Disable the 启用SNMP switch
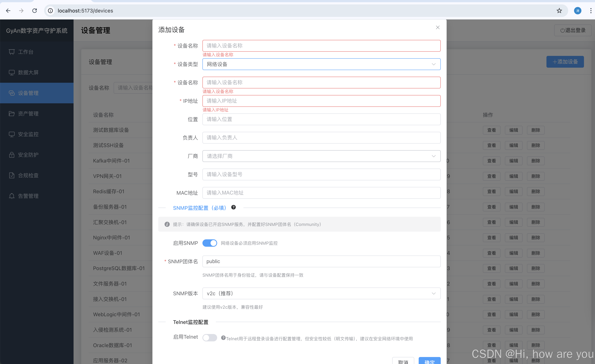Screen dimensions: 595x364 pyautogui.click(x=209, y=243)
